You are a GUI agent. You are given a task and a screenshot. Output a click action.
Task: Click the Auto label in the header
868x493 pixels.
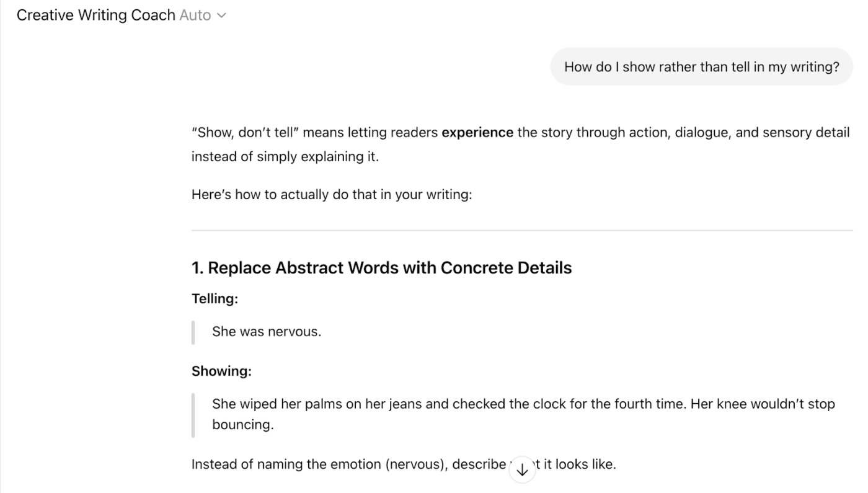pos(196,15)
